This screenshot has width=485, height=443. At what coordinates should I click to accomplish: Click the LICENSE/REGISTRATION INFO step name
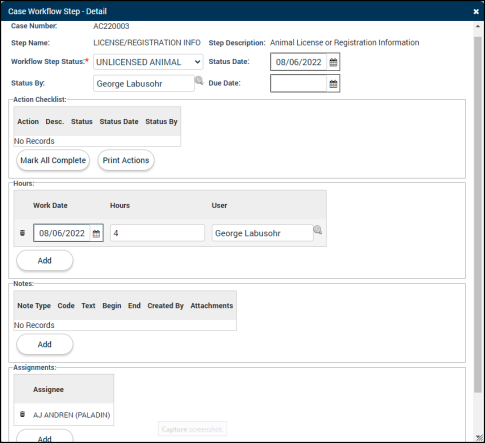click(147, 43)
